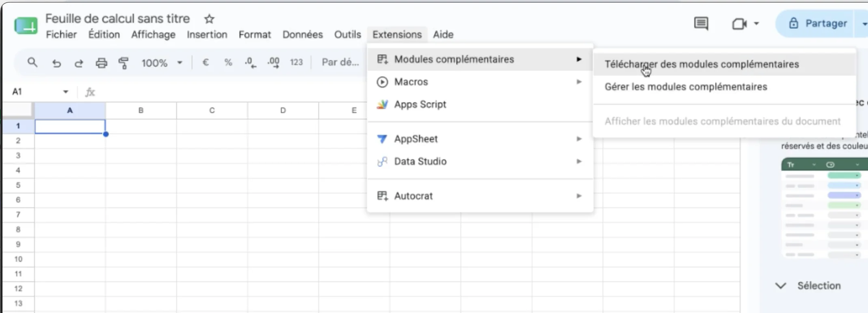The image size is (868, 313).
Task: Click the fx formula icon
Action: point(90,92)
